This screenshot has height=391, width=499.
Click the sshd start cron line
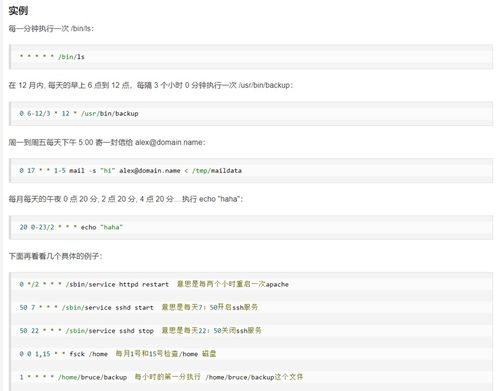[x=87, y=307]
